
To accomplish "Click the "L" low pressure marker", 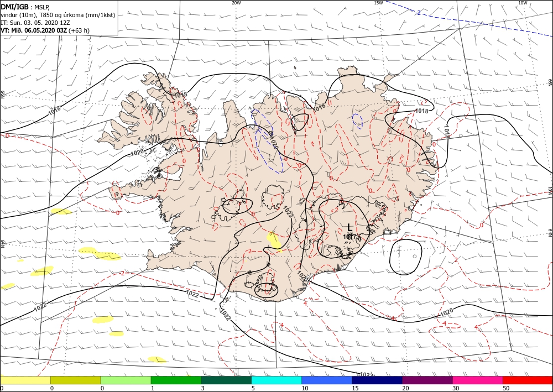I will click(x=350, y=227).
